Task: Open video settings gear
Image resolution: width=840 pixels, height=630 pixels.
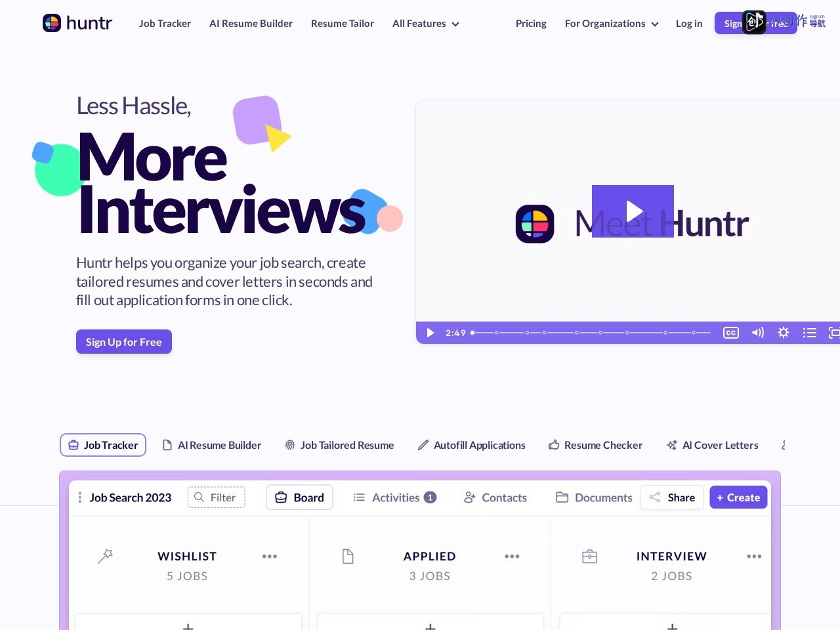Action: [784, 333]
